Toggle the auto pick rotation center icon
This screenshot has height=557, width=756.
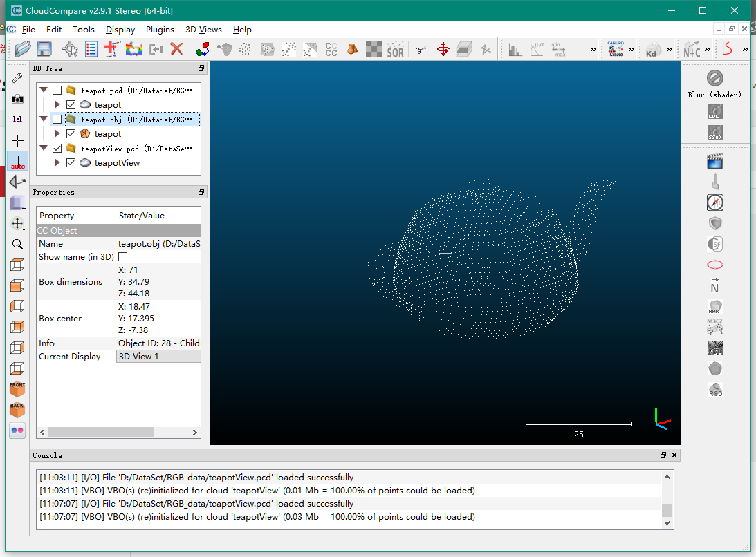point(18,162)
